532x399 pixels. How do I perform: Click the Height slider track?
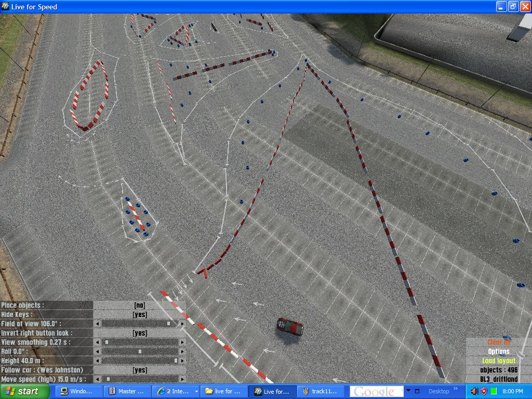point(140,361)
